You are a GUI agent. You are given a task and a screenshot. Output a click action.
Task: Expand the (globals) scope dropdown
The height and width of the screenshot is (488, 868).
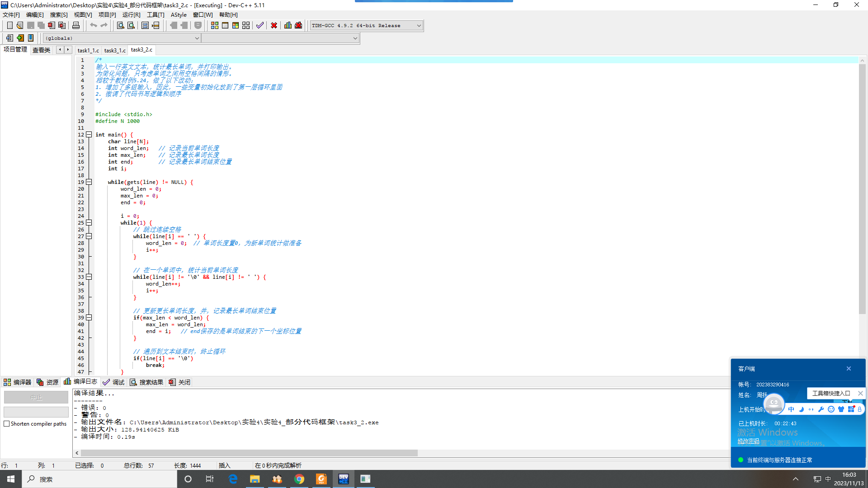(x=197, y=38)
